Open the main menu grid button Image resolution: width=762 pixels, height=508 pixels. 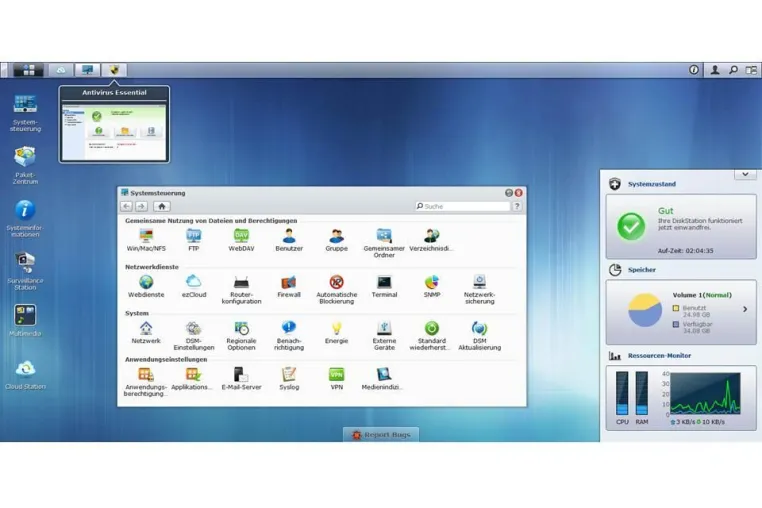tap(28, 70)
